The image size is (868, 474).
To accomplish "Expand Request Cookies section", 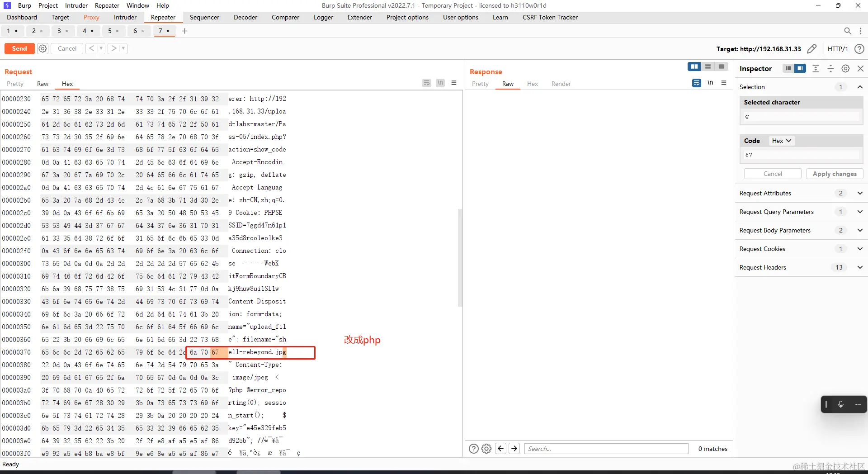I will [x=860, y=249].
